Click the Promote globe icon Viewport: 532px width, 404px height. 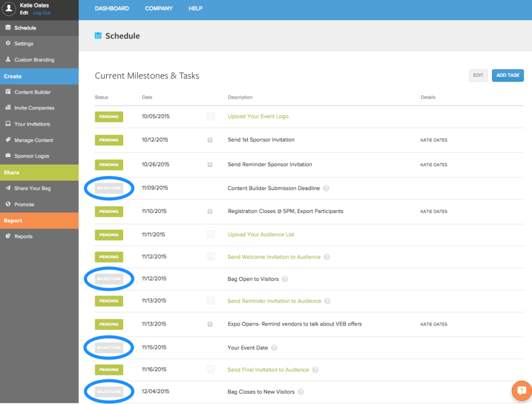point(8,204)
